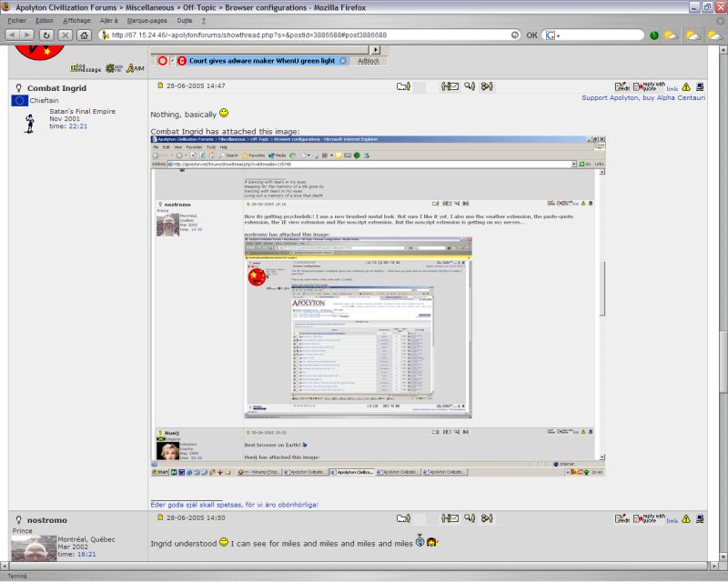This screenshot has width=728, height=582.
Task: Send email to Combat Ingrid via envelope icon
Action: pyautogui.click(x=450, y=86)
